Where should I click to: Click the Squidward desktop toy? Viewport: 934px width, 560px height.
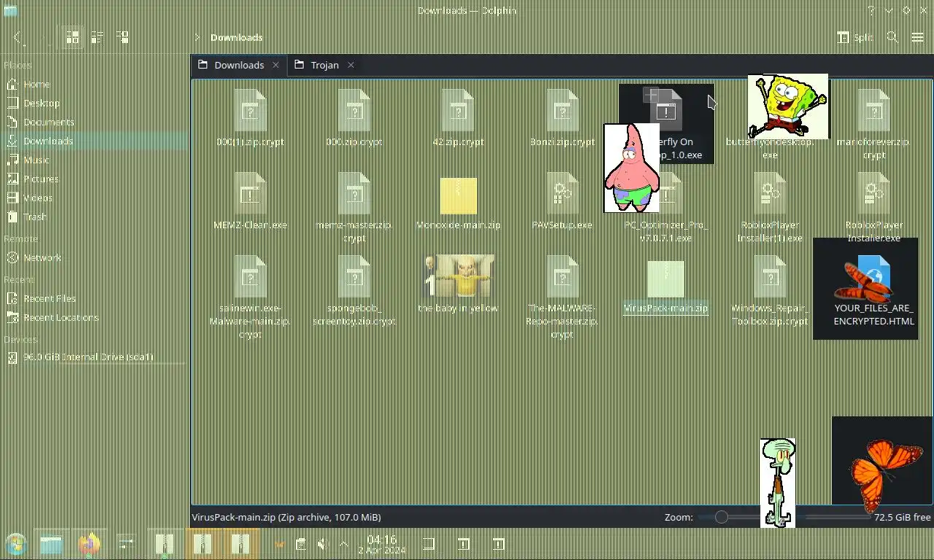[x=778, y=482]
